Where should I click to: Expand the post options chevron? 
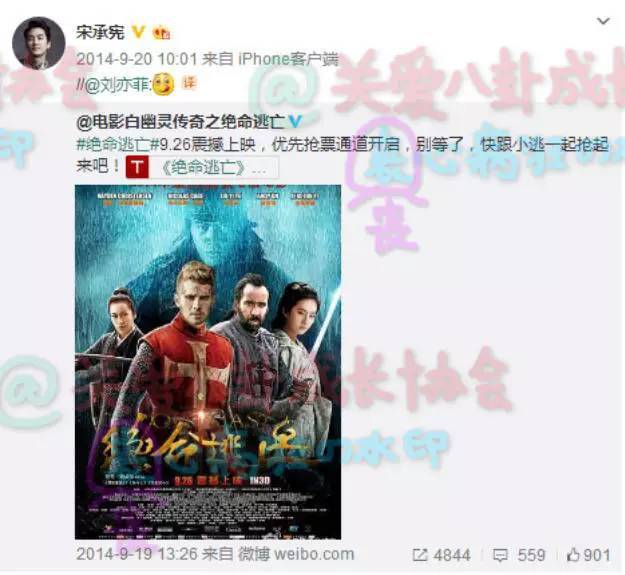click(x=603, y=21)
